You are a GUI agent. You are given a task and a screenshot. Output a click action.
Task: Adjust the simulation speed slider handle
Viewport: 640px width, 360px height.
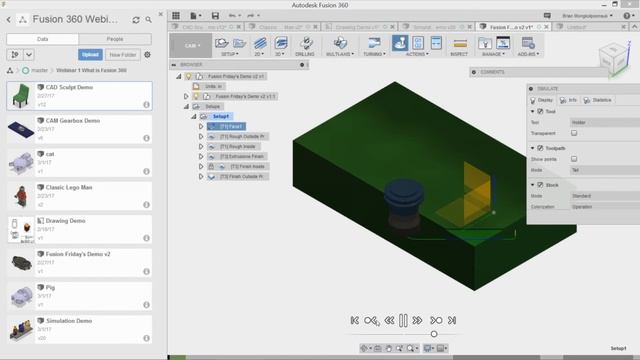point(434,334)
